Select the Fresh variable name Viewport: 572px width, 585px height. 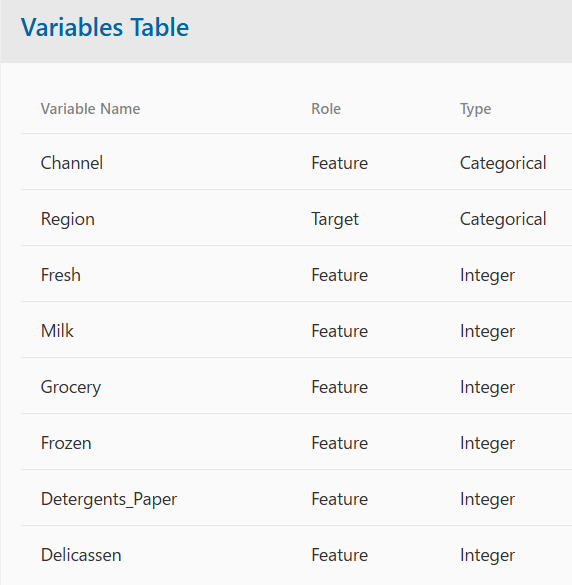[60, 275]
